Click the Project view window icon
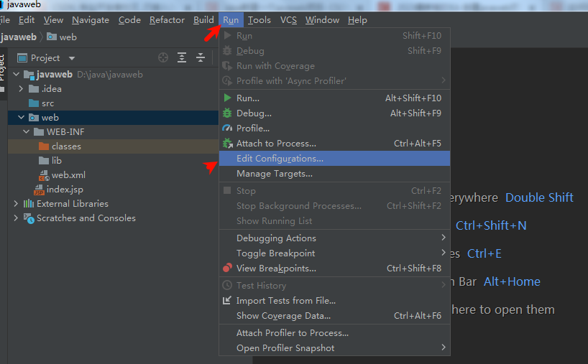 pos(22,58)
